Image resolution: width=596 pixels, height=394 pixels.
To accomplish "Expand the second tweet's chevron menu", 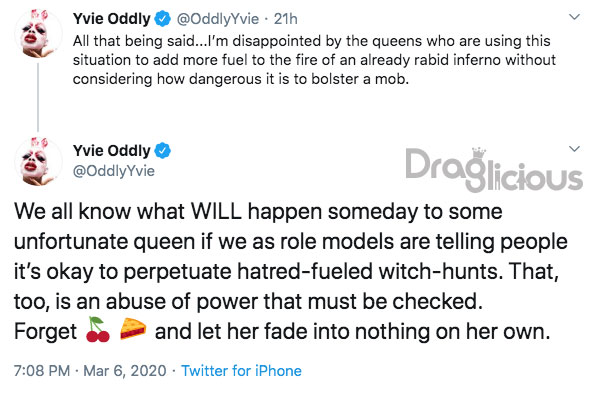I will click(574, 149).
